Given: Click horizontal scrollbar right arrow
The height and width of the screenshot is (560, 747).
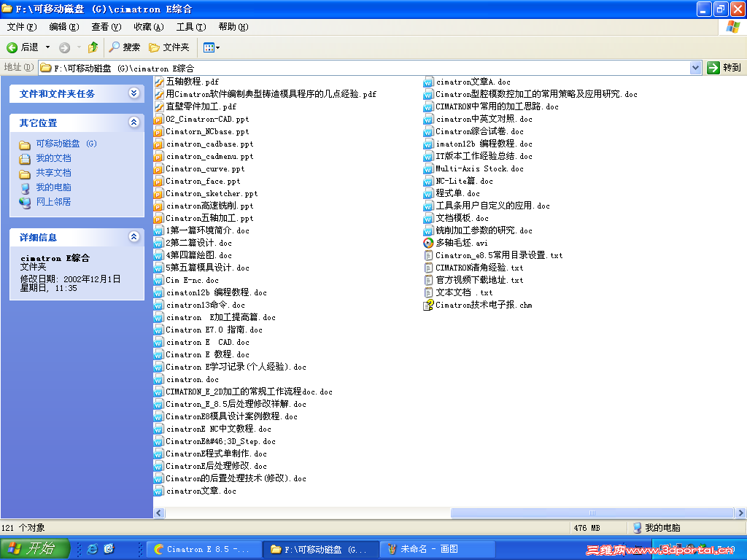Looking at the screenshot, I should (740, 513).
